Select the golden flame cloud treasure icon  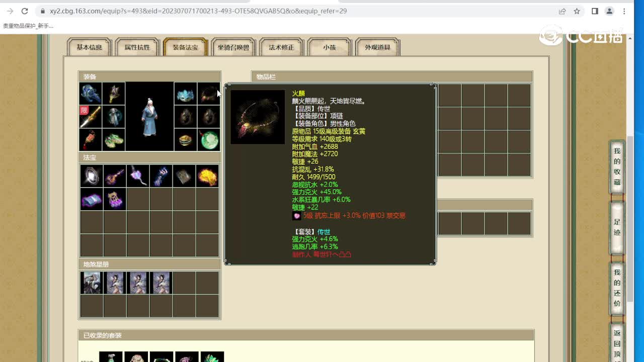click(x=207, y=176)
